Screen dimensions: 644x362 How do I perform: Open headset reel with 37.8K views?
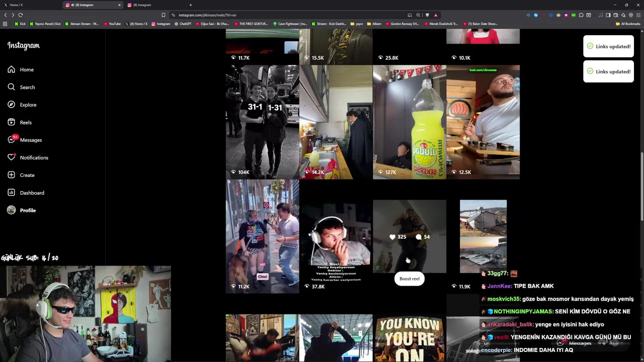click(x=336, y=236)
